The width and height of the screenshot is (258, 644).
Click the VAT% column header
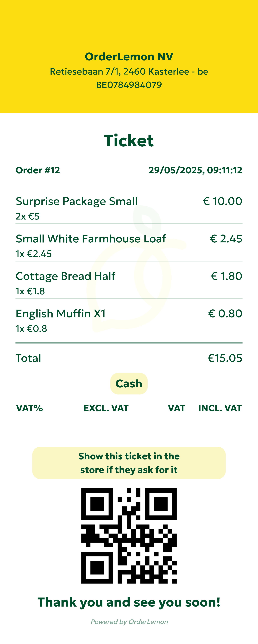coord(30,408)
